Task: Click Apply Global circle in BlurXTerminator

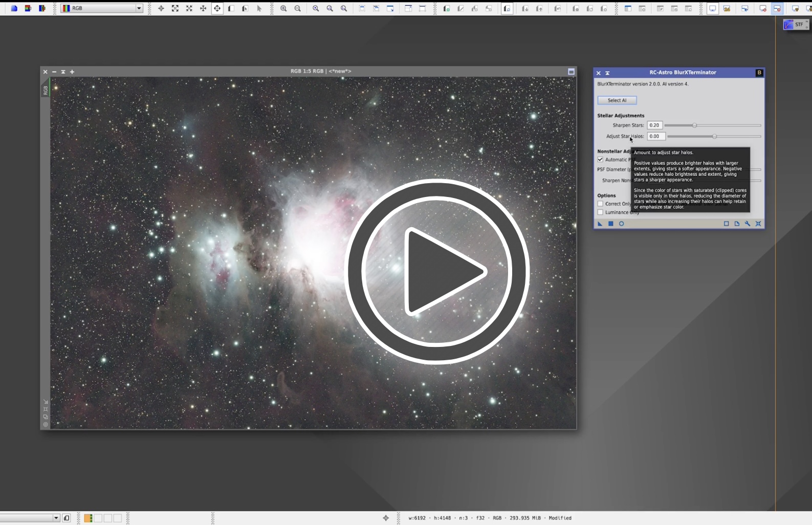Action: [x=621, y=224]
